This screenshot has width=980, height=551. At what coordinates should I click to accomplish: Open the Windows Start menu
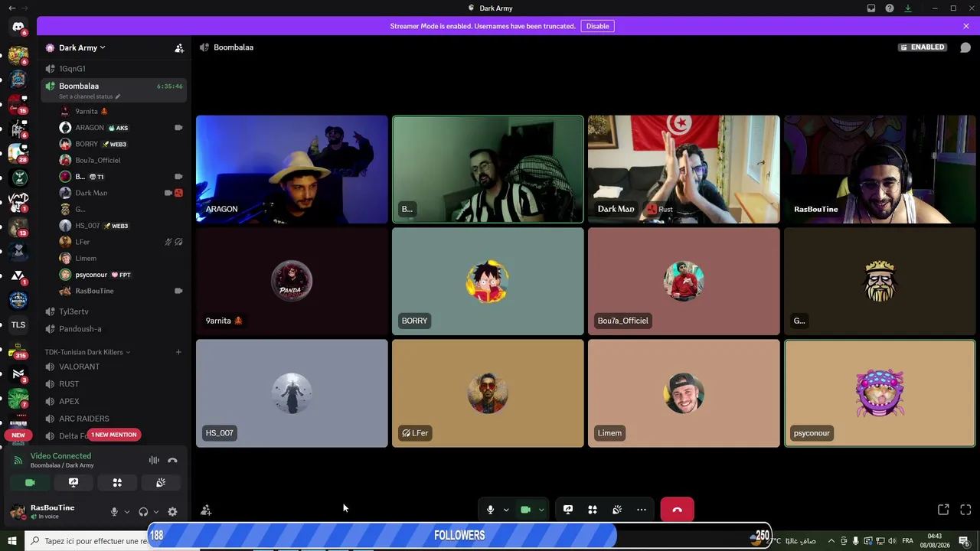pos(12,541)
